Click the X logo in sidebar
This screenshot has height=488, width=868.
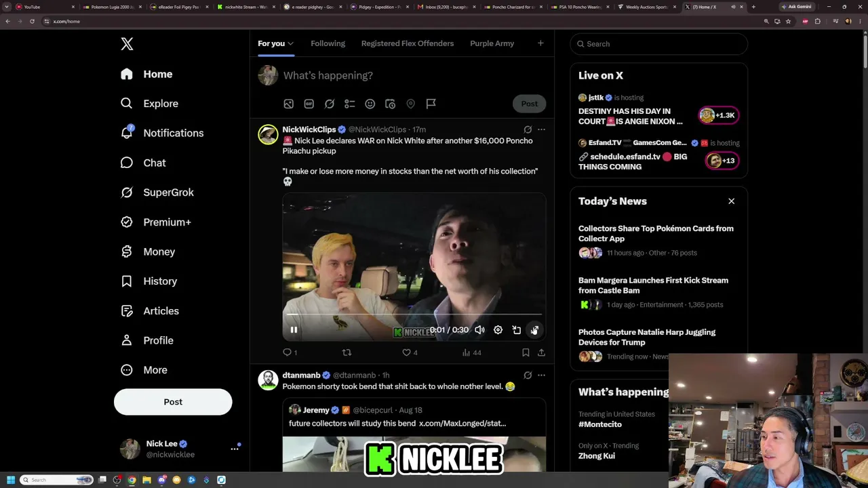coord(127,44)
